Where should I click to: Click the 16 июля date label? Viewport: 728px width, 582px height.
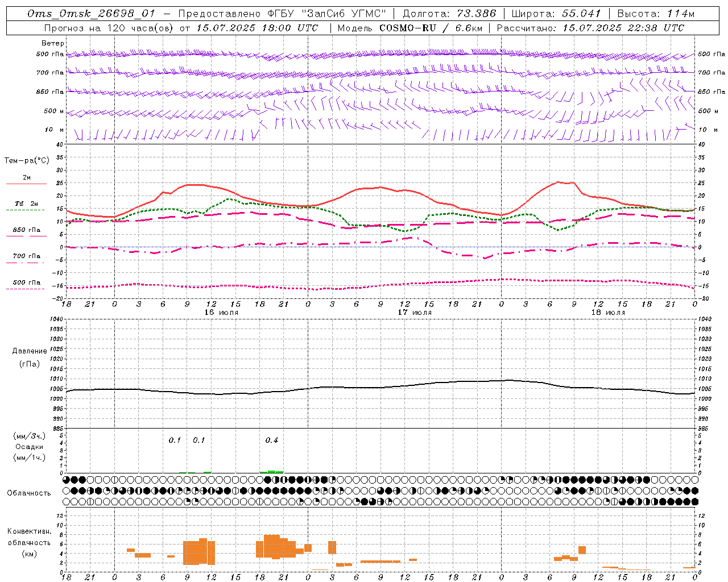point(221,313)
